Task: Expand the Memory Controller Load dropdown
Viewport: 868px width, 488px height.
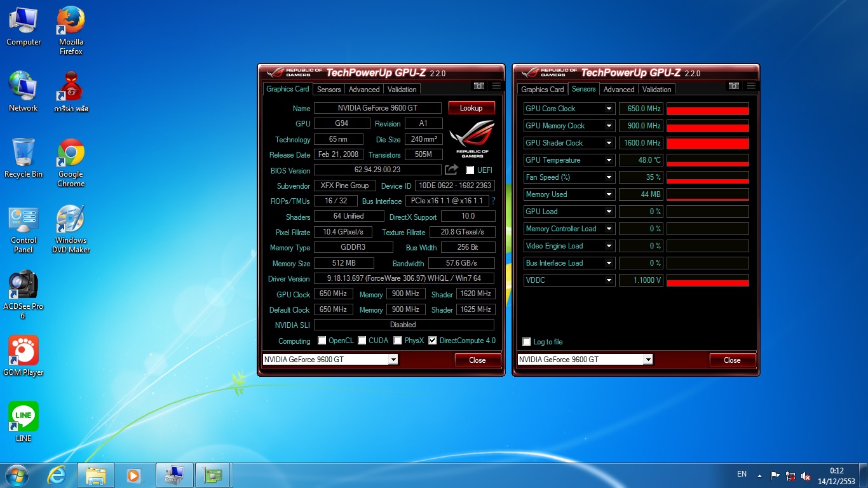Action: 609,229
